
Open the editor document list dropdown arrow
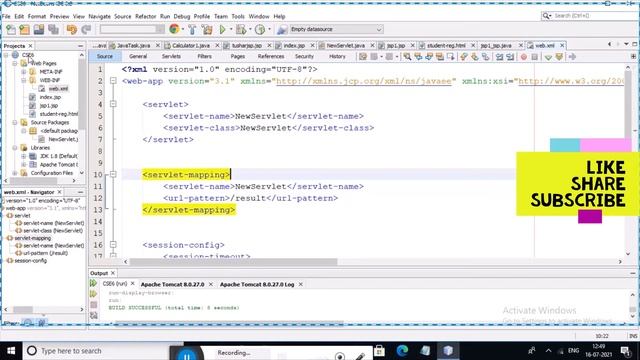[626, 44]
